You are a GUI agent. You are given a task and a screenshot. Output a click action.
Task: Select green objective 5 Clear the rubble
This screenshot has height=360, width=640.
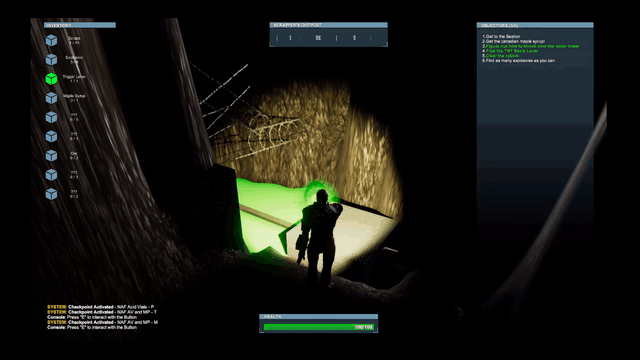(500, 56)
